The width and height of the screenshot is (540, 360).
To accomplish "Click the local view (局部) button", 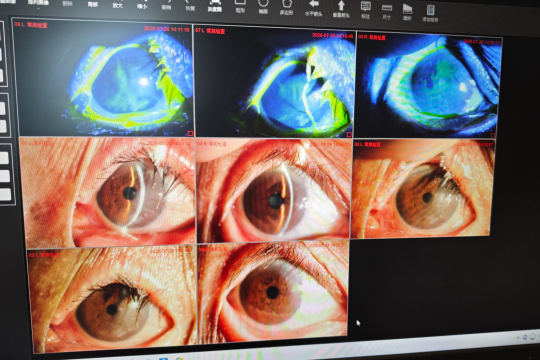I will coord(93,4).
